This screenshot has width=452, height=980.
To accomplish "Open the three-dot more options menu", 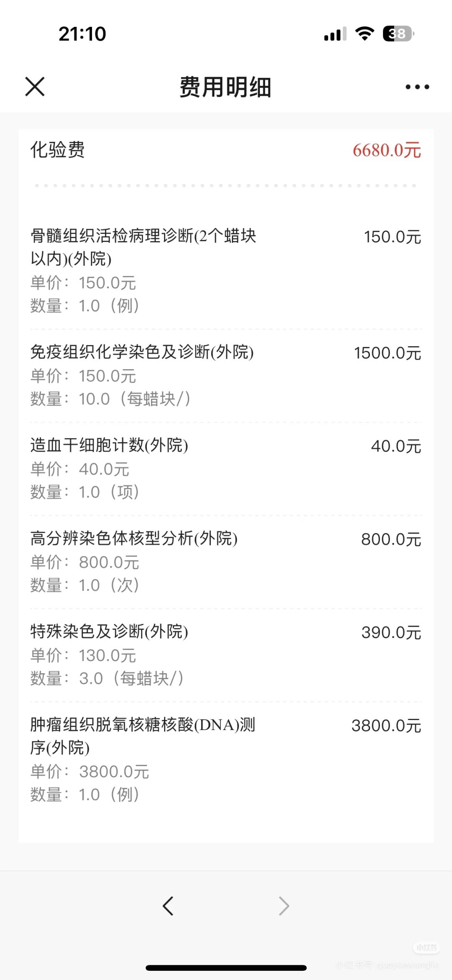I will [417, 87].
